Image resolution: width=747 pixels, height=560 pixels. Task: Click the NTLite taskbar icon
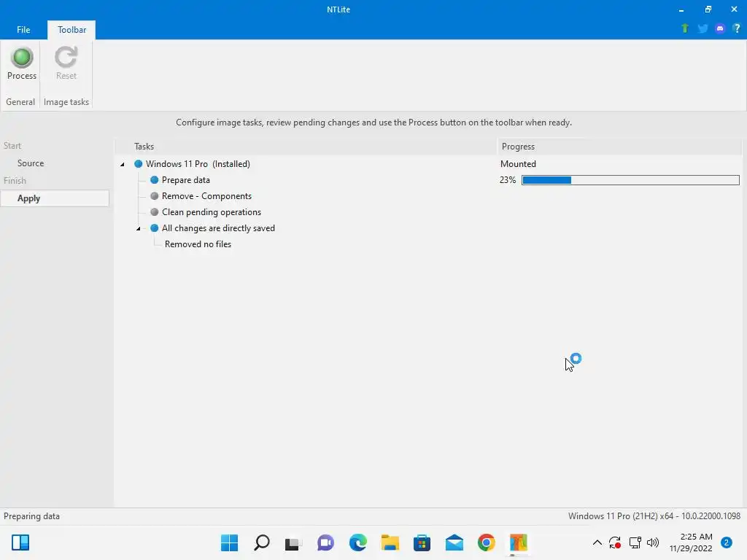(519, 542)
